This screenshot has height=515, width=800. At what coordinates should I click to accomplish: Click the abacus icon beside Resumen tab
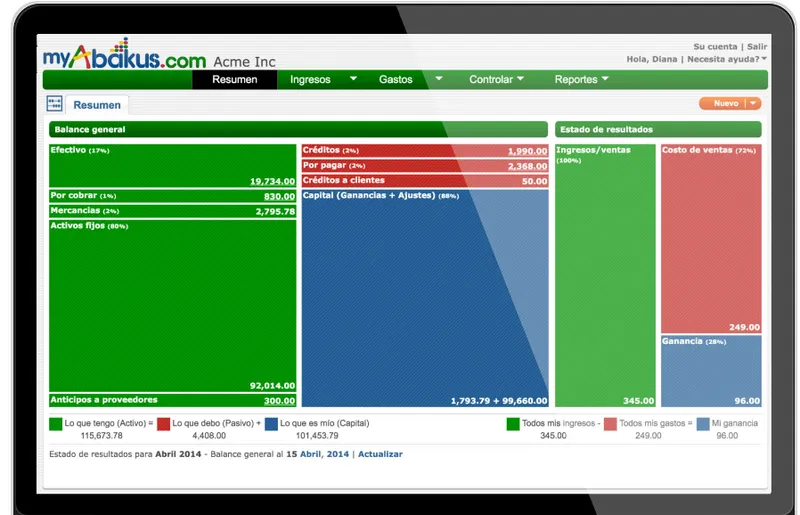click(54, 104)
